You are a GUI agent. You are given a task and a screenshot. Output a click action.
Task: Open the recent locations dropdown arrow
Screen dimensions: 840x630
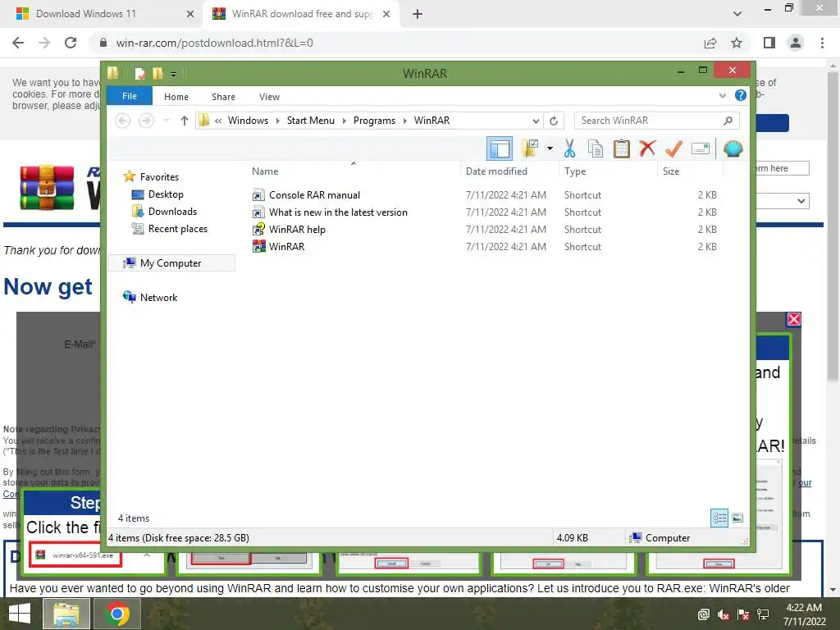pos(167,121)
